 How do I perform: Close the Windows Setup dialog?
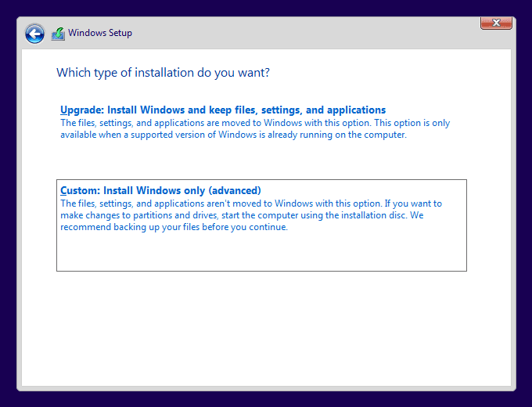coord(496,23)
